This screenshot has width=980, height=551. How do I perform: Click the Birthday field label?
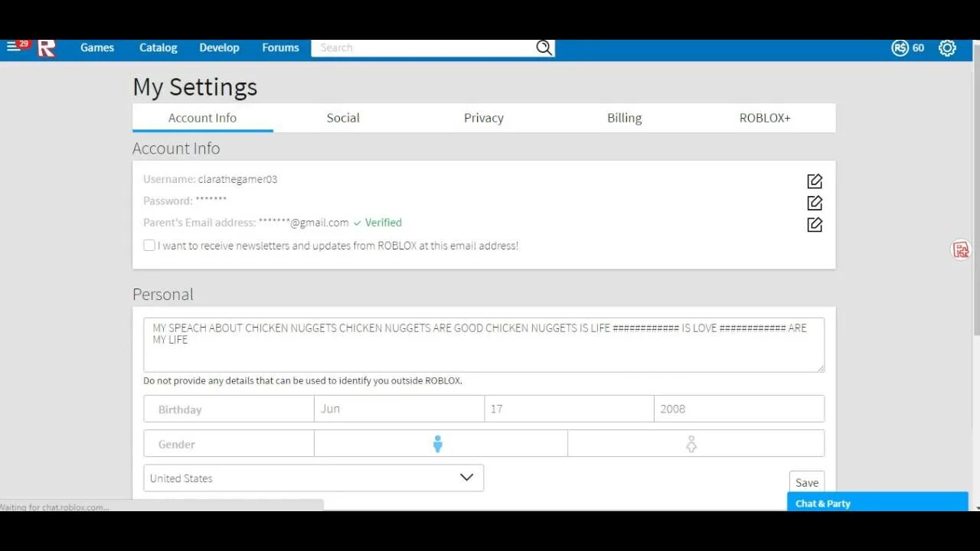(180, 409)
